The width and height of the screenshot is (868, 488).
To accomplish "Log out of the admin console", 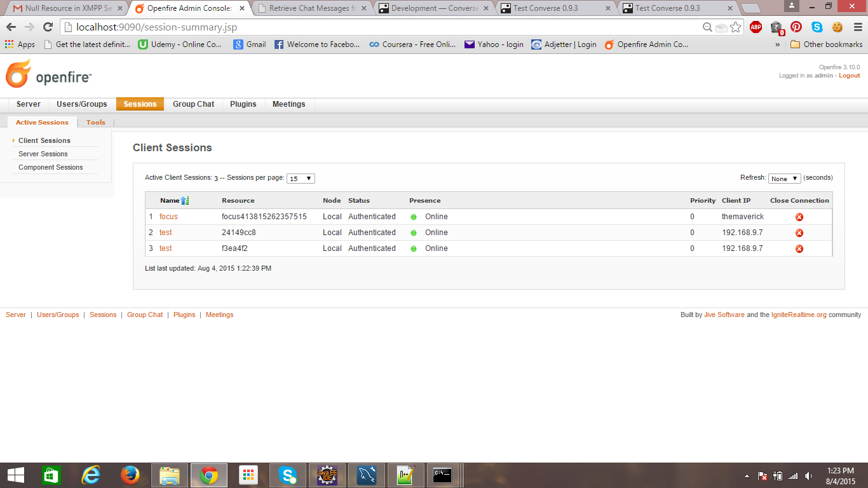I will 850,76.
